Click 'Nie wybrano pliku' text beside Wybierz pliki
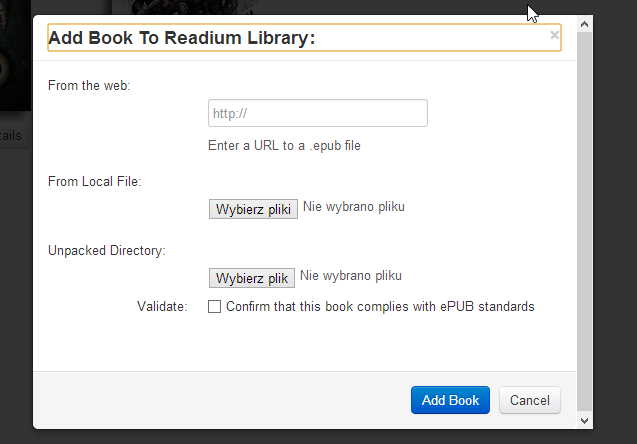The width and height of the screenshot is (637, 444). pos(354,206)
